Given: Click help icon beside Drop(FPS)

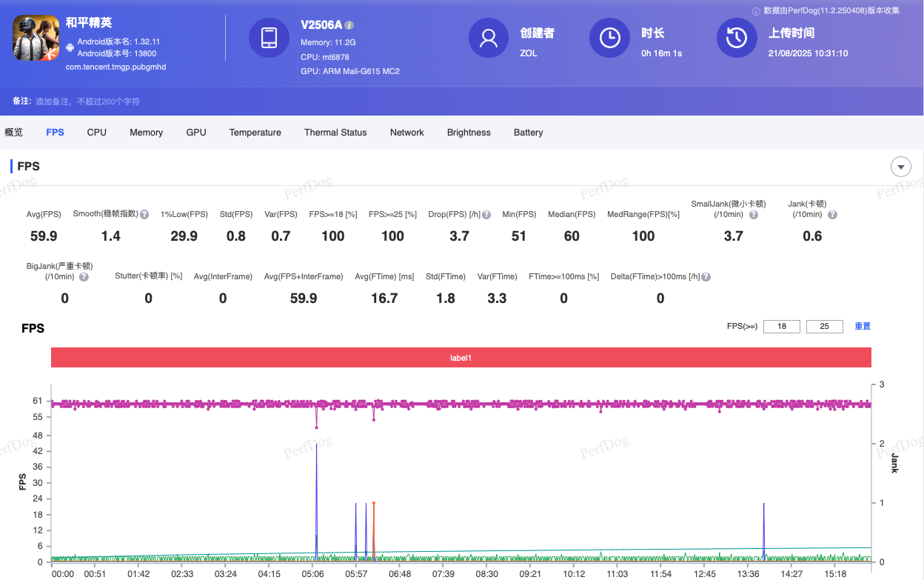Looking at the screenshot, I should (486, 215).
